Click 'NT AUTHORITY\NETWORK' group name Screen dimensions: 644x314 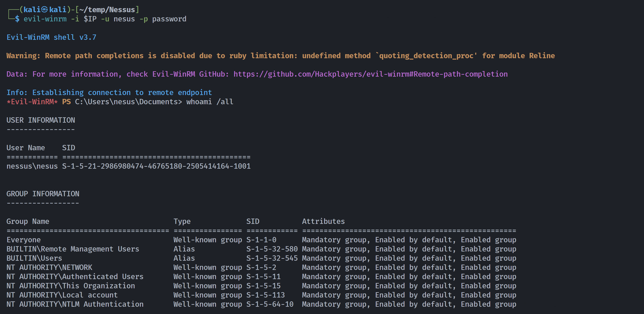(x=49, y=268)
